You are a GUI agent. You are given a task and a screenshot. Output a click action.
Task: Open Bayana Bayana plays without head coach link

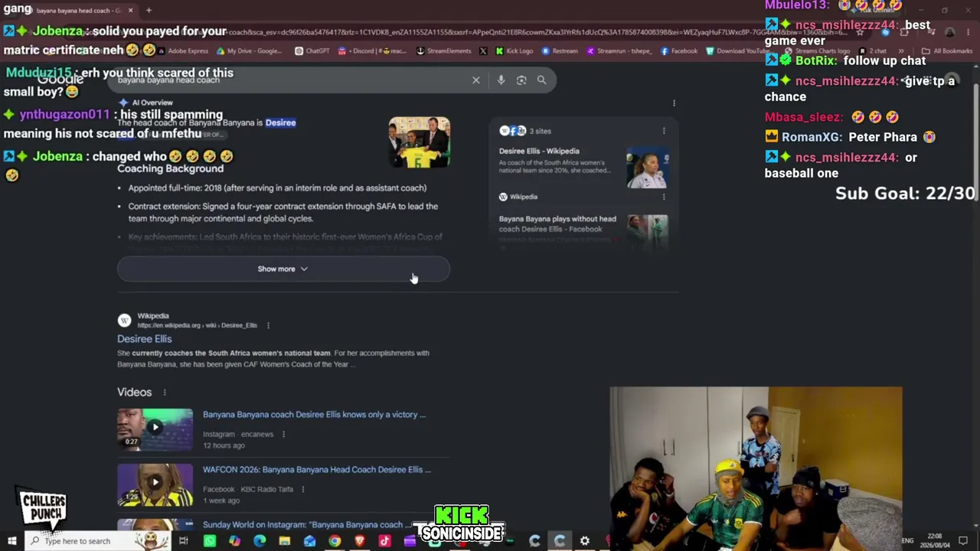pos(557,223)
